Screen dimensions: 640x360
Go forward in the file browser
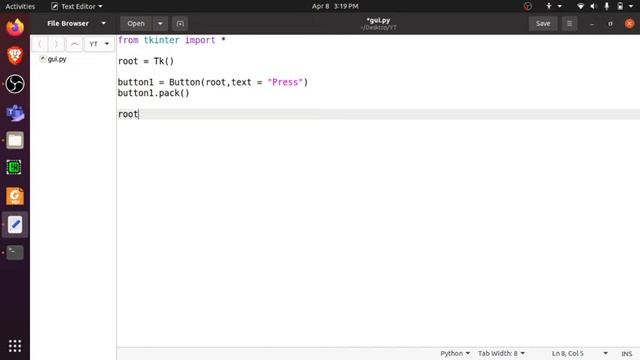[56, 44]
